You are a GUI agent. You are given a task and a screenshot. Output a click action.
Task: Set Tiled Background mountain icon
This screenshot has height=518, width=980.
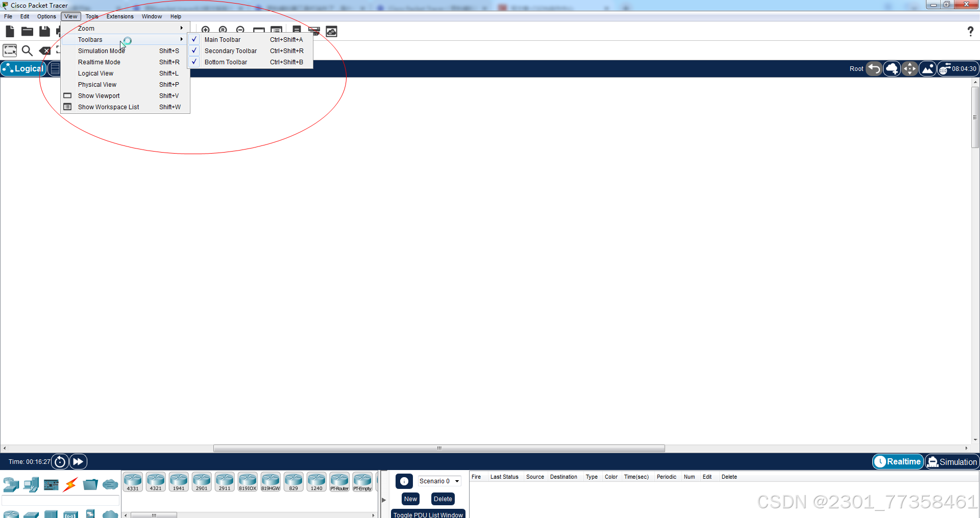(x=927, y=68)
